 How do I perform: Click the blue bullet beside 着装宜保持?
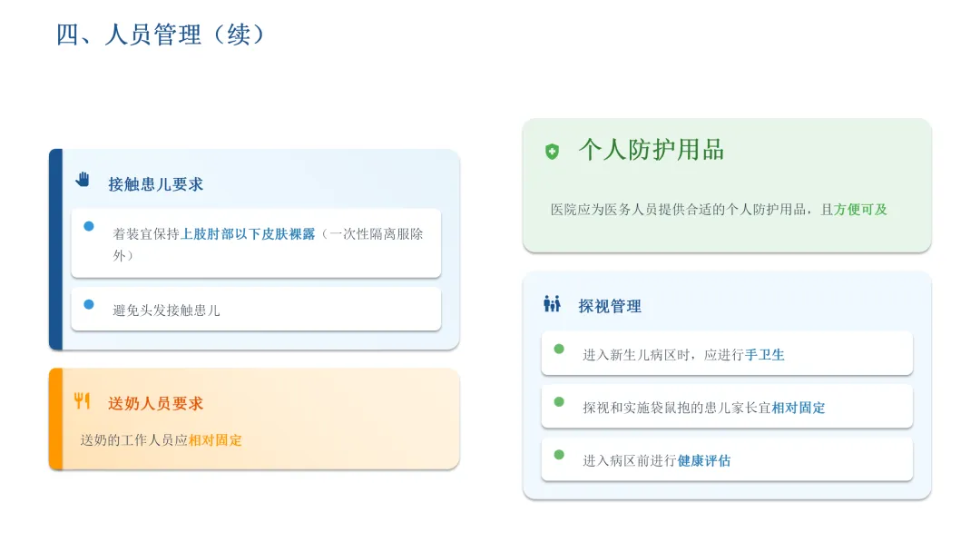(89, 226)
